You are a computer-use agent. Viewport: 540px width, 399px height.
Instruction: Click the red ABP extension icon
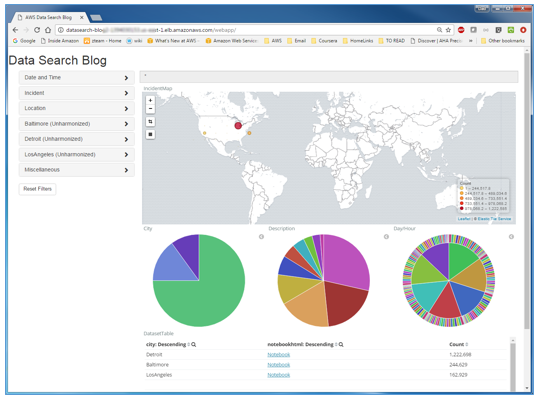(461, 30)
